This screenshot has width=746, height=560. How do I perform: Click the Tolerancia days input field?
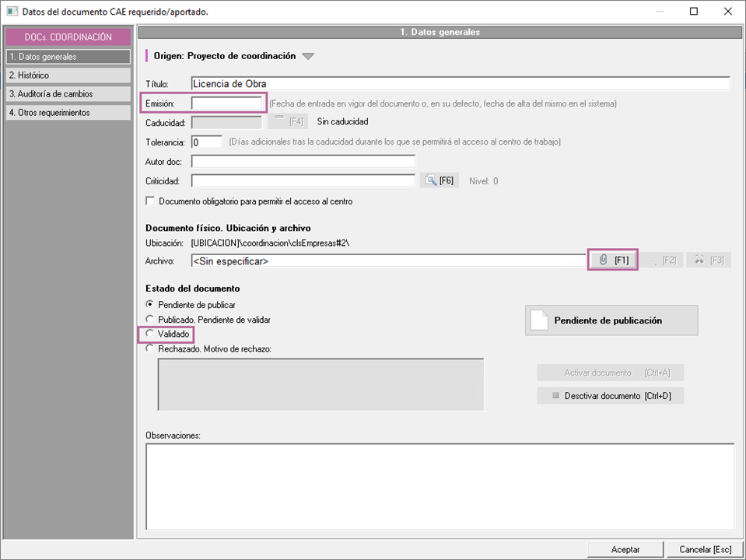pos(206,142)
